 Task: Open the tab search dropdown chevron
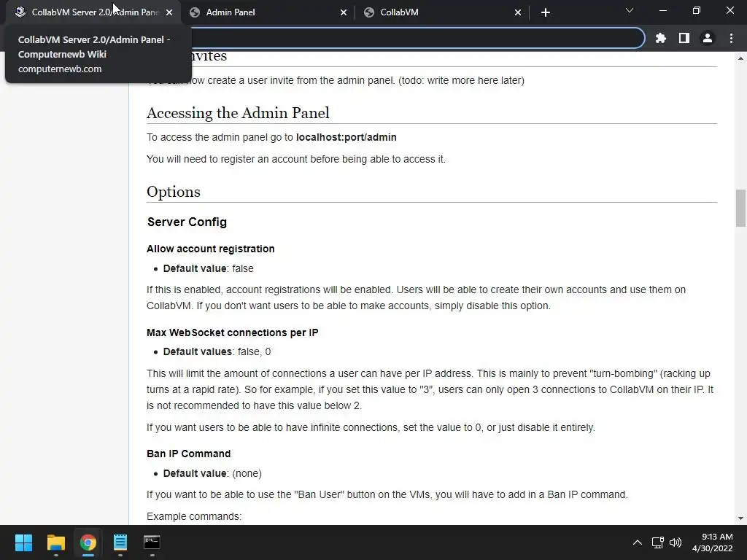(x=630, y=10)
